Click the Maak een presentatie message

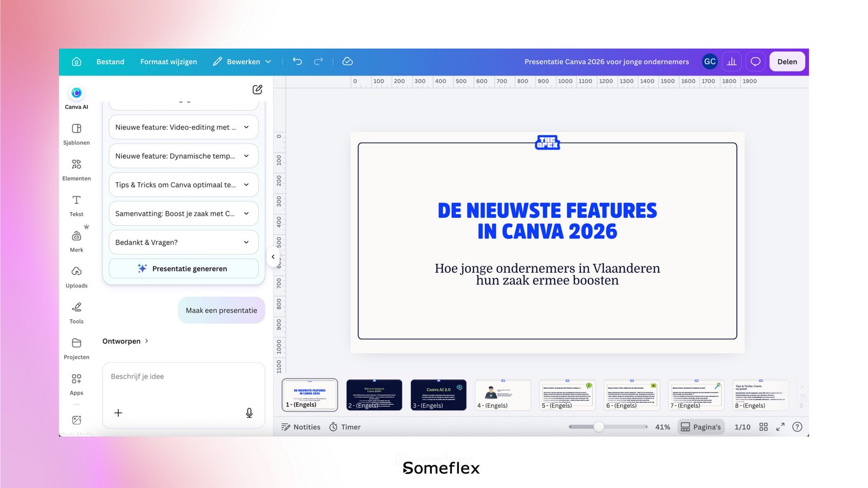click(x=221, y=310)
